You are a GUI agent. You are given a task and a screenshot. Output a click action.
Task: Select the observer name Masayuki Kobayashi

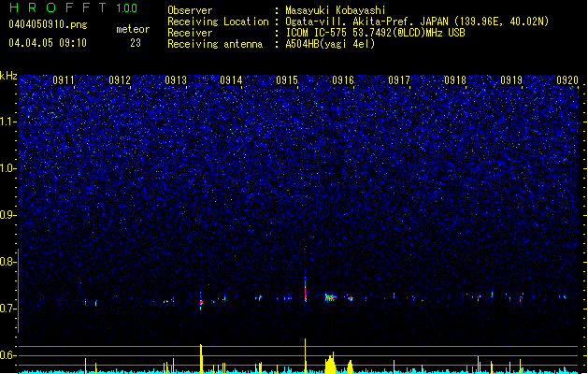[x=336, y=10]
